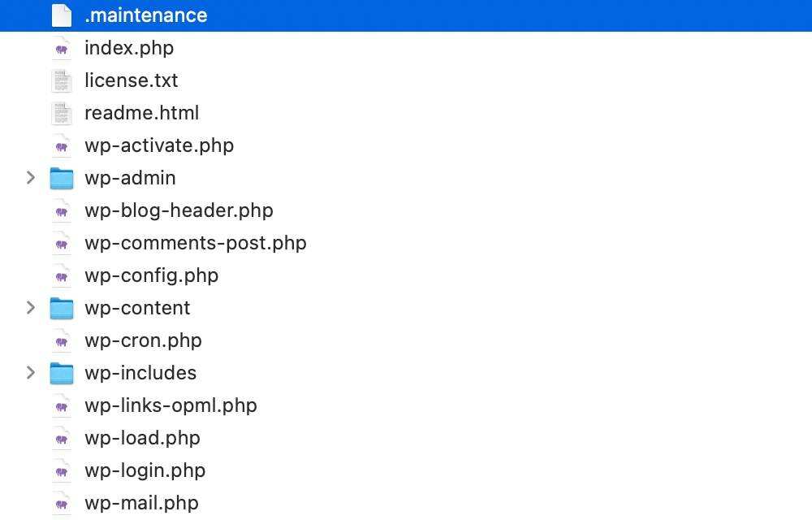Image resolution: width=812 pixels, height=520 pixels.
Task: Select the wp-blog-header.php file name
Action: (179, 210)
